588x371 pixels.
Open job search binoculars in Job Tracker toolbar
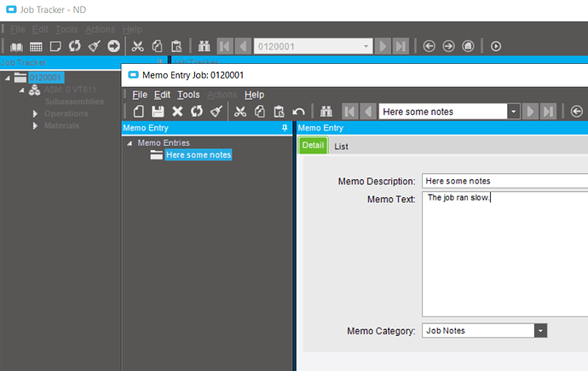coord(204,46)
